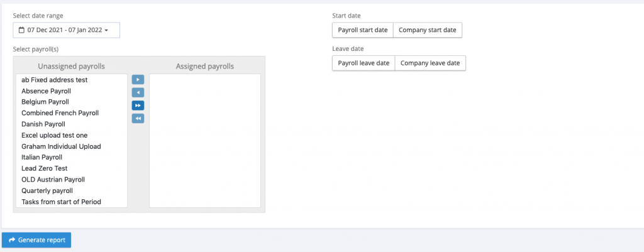Click the move selected left arrow icon
Image resolution: width=644 pixels, height=252 pixels.
point(138,92)
